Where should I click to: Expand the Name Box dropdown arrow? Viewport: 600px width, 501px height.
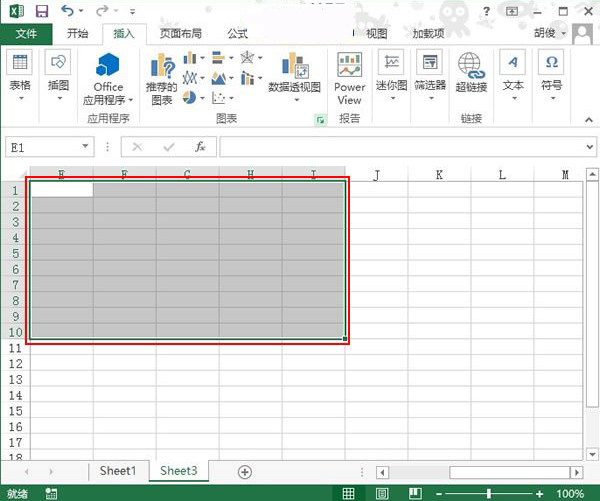click(85, 147)
